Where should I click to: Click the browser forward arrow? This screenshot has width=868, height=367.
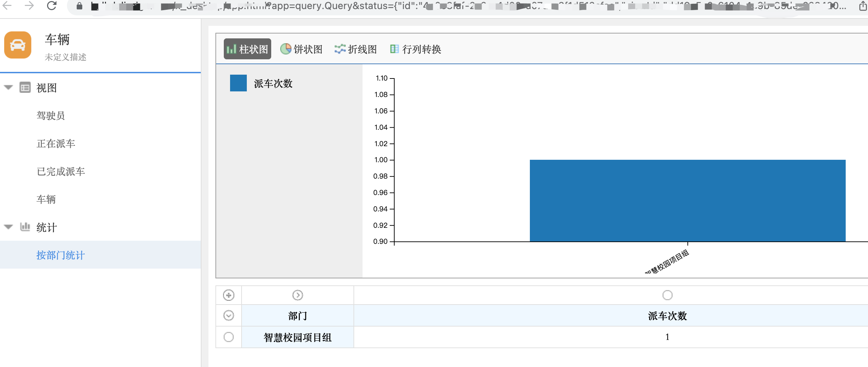click(30, 6)
